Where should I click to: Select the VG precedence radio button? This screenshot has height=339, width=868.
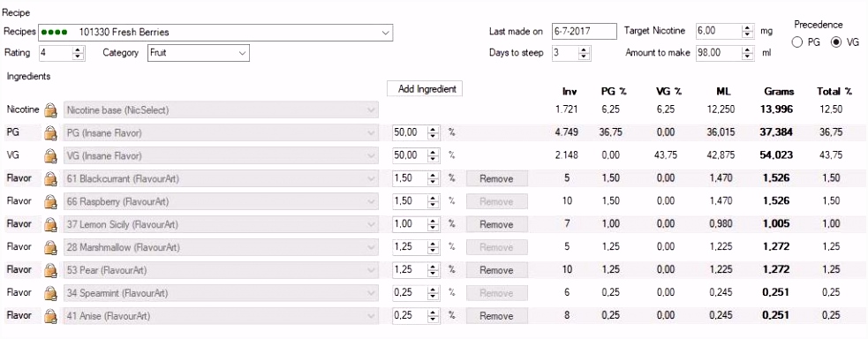click(836, 42)
